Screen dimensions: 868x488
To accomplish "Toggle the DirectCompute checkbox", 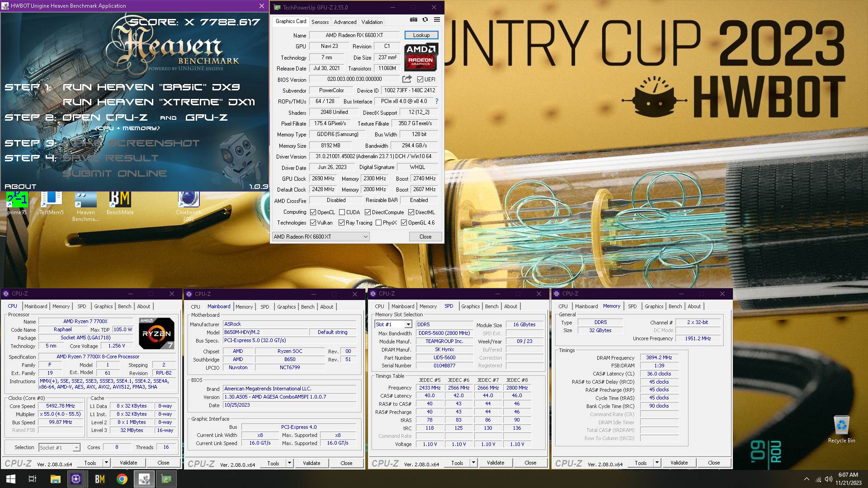I will [368, 212].
